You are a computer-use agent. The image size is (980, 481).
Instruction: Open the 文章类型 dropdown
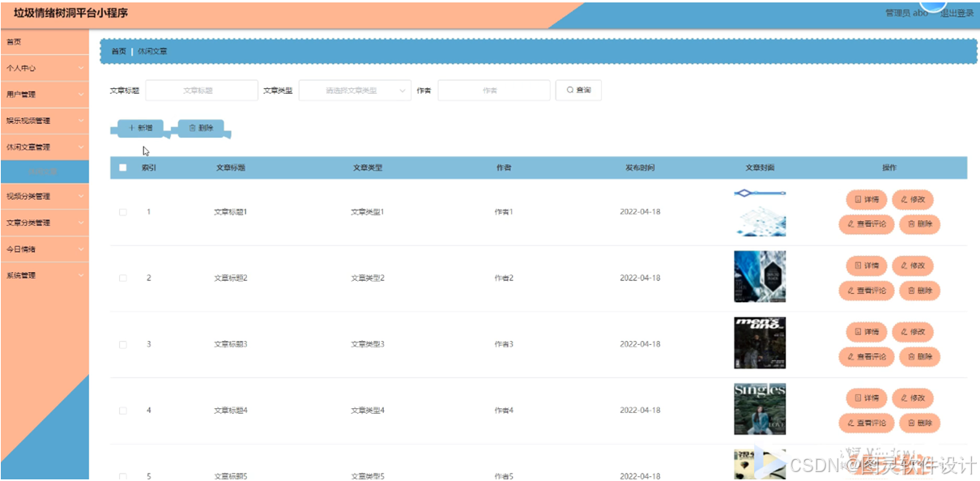[355, 91]
